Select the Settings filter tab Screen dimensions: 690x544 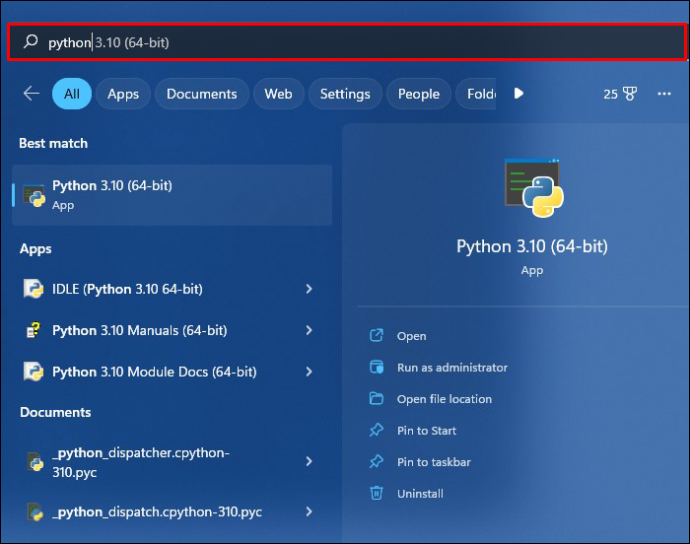[x=345, y=94]
